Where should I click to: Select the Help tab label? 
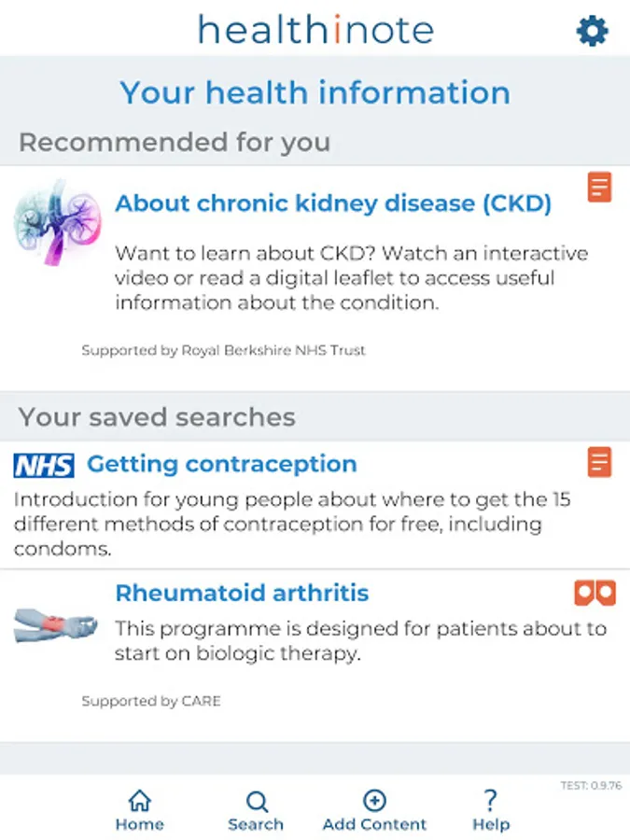pos(491,825)
